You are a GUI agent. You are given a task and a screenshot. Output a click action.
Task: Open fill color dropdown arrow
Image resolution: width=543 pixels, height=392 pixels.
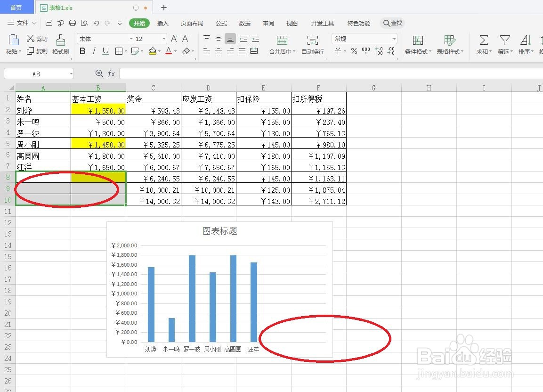tap(159, 51)
